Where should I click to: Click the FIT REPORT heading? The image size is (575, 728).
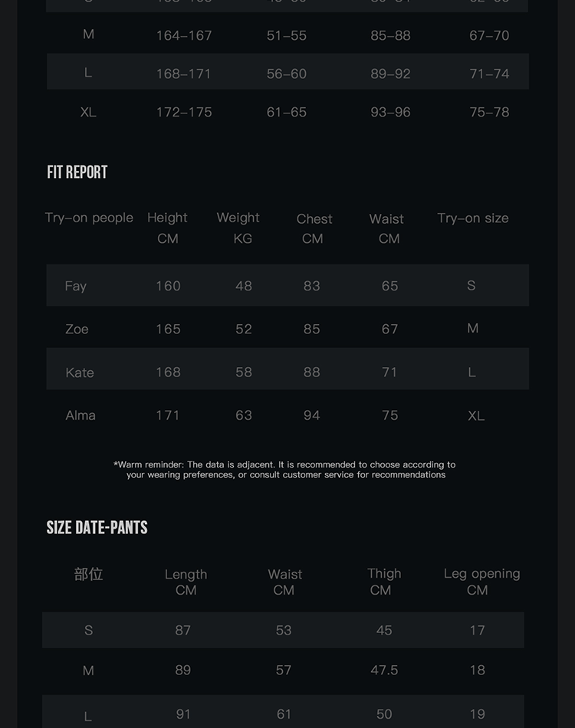77,172
